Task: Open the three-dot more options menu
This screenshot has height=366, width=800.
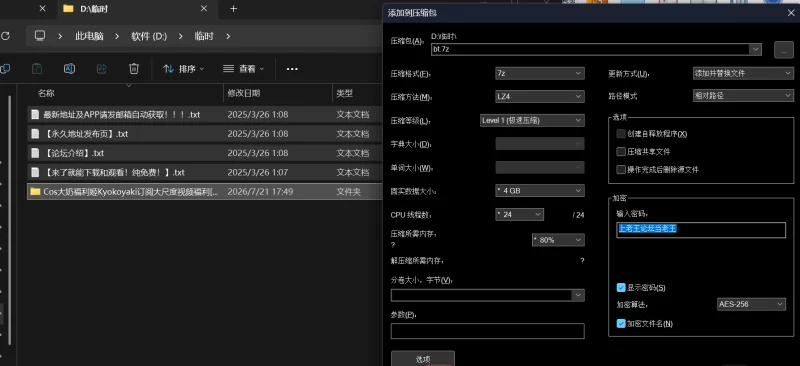Action: coord(292,69)
